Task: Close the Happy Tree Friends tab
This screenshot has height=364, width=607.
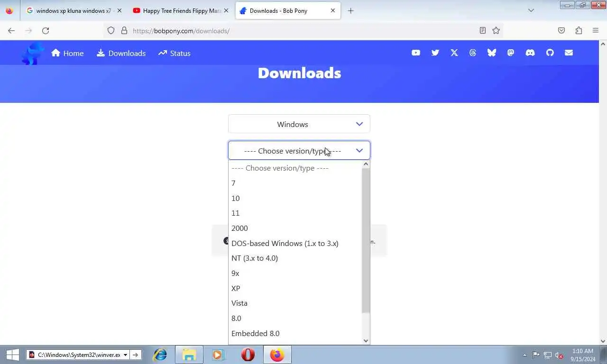Action: click(x=226, y=10)
